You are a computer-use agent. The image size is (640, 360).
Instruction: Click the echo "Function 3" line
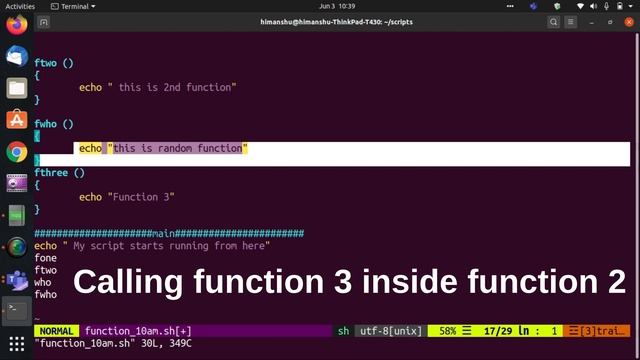(x=127, y=197)
